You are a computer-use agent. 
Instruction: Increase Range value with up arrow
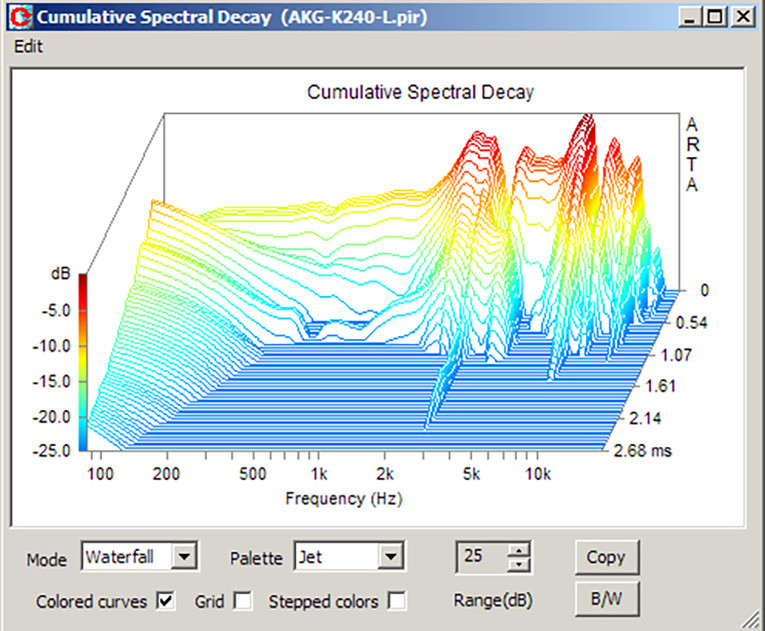[x=518, y=549]
